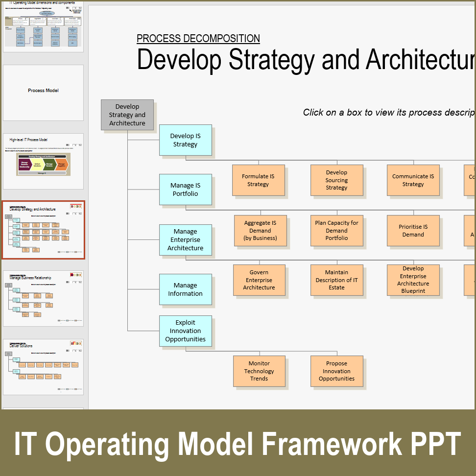Open the Develop IS Strategy process description
The width and height of the screenshot is (476, 476).
(x=185, y=140)
